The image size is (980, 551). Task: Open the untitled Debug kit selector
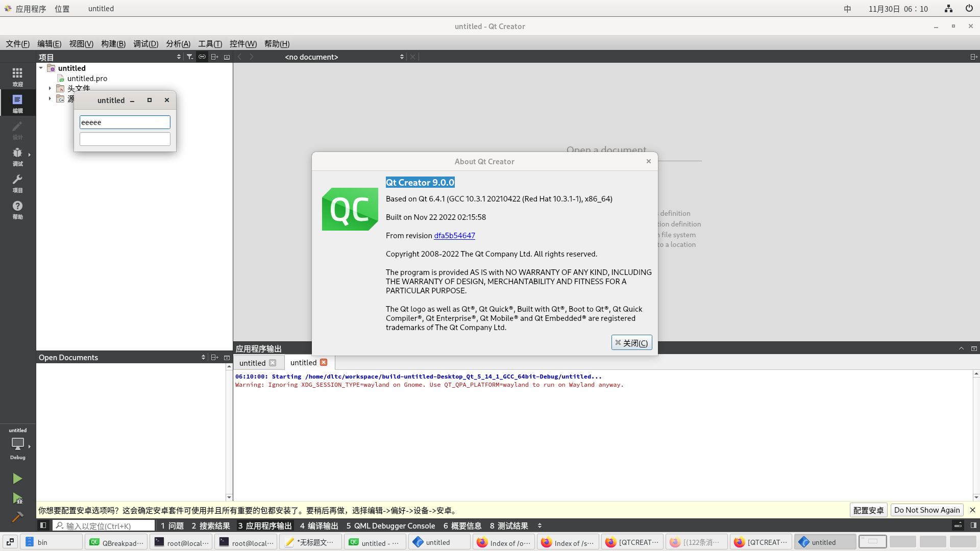pos(17,443)
